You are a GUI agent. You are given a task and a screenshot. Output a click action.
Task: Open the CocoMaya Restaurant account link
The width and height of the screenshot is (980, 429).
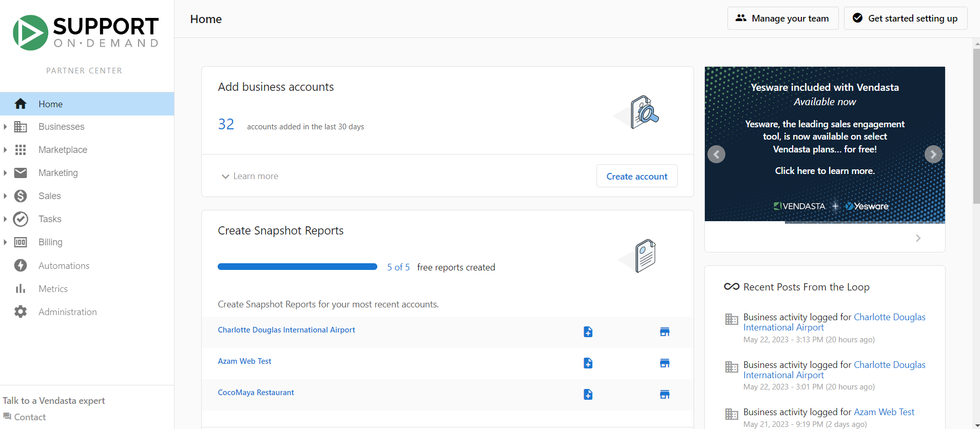coord(256,393)
